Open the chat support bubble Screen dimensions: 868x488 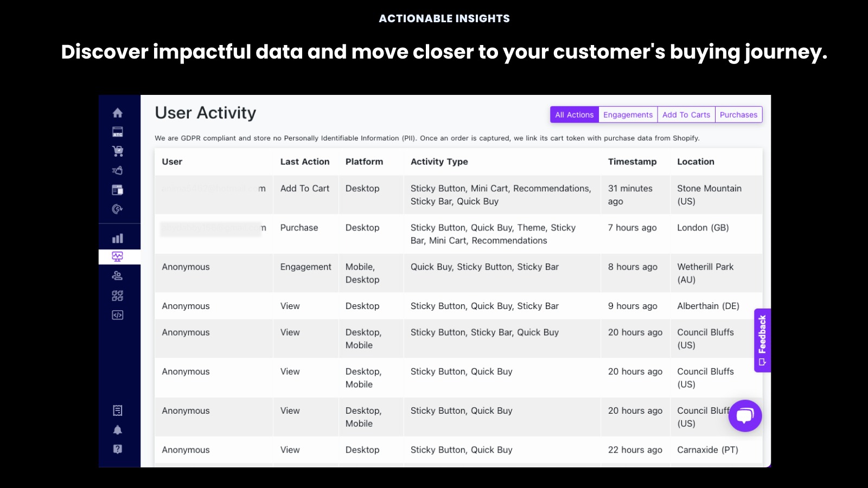coord(745,416)
